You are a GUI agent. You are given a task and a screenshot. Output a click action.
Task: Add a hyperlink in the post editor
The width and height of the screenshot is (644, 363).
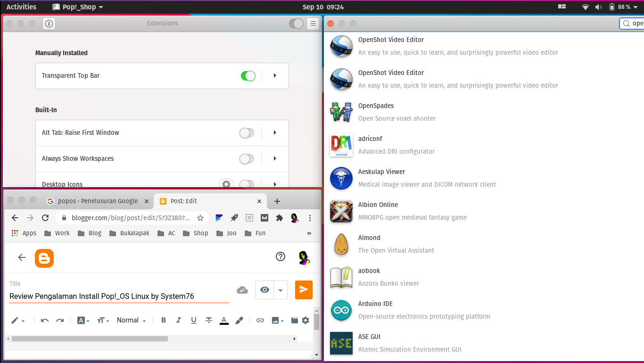260,320
